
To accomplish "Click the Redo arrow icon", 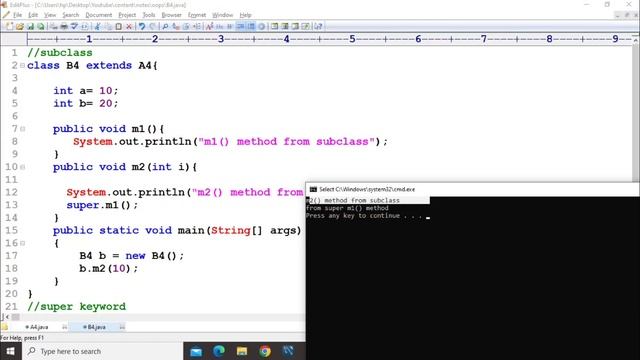I will coord(152,27).
